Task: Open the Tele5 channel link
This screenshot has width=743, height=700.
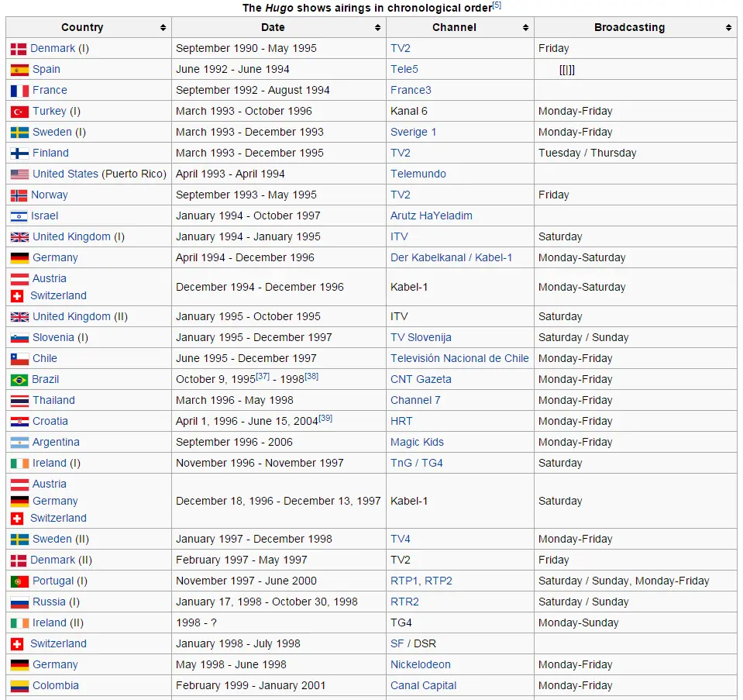Action: [x=404, y=69]
